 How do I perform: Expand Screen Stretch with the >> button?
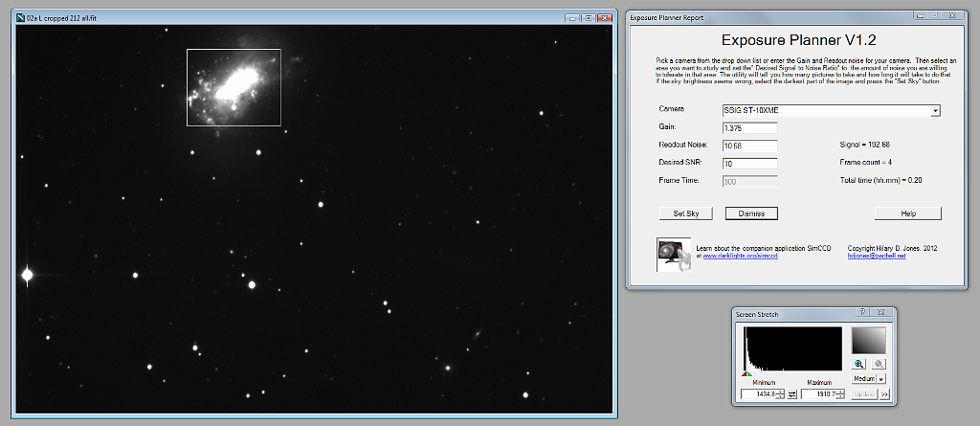point(884,394)
